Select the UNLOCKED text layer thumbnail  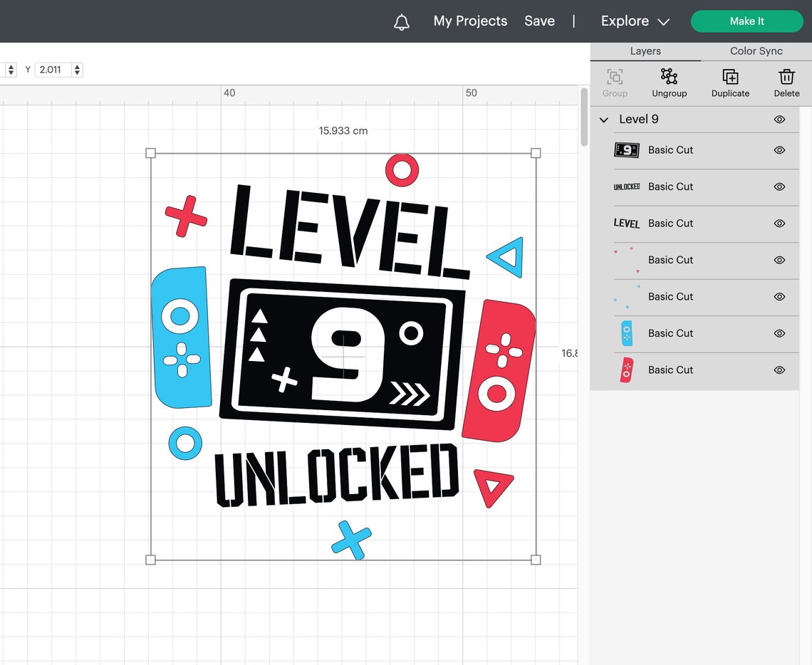tap(627, 187)
